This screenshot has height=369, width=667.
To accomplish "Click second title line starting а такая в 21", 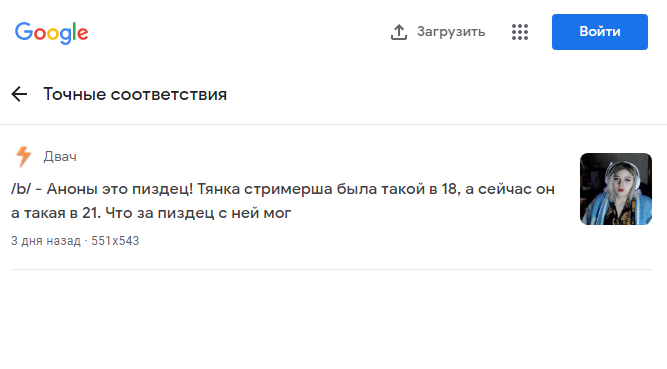I will [151, 213].
